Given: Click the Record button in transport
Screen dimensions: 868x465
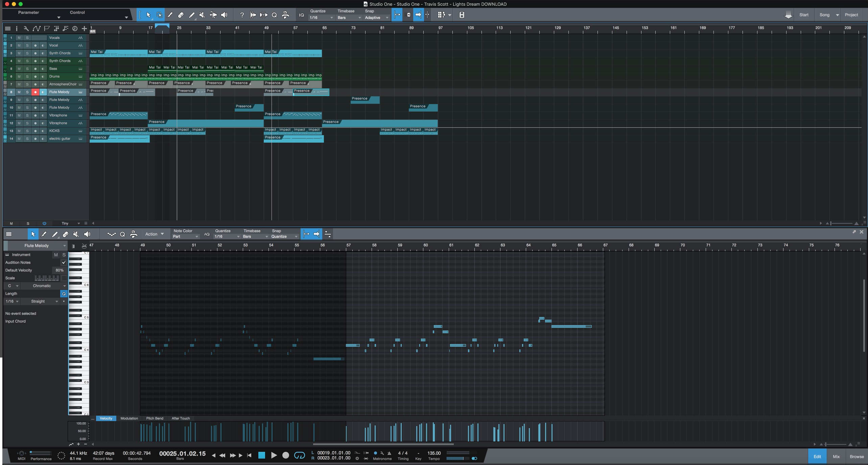Looking at the screenshot, I should [286, 455].
